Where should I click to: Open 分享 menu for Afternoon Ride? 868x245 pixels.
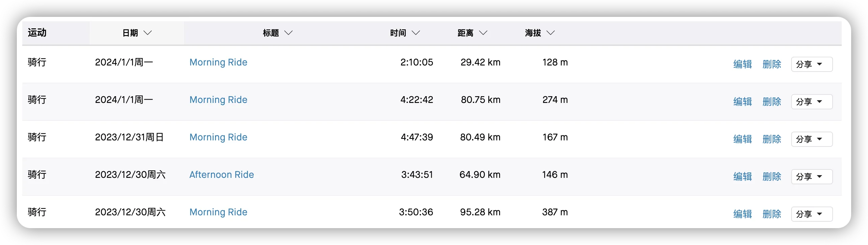pos(811,176)
